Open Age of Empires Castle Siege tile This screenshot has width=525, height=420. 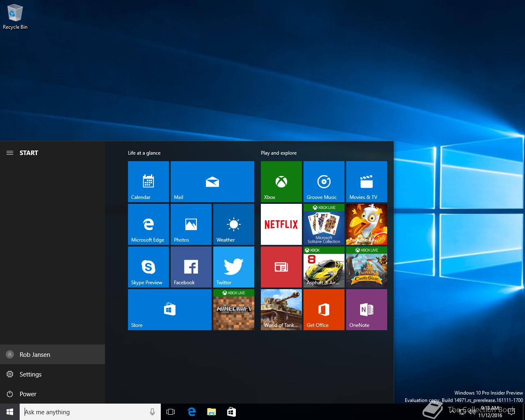367,267
